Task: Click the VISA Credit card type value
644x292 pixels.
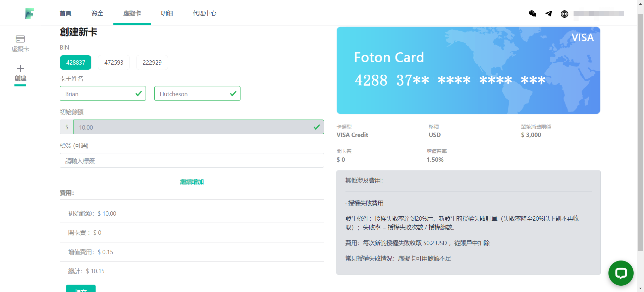Action: (352, 135)
